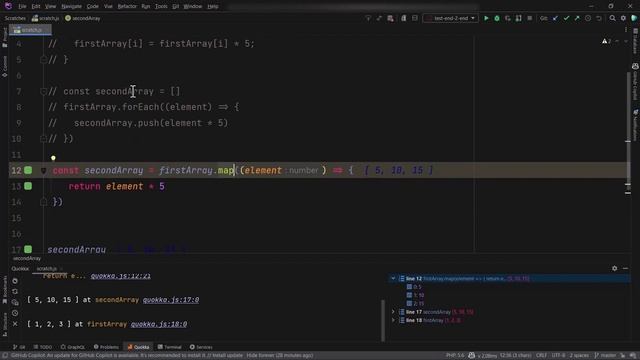640x360 pixels.
Task: Click the Scratches breadcrumb
Action: coord(15,18)
